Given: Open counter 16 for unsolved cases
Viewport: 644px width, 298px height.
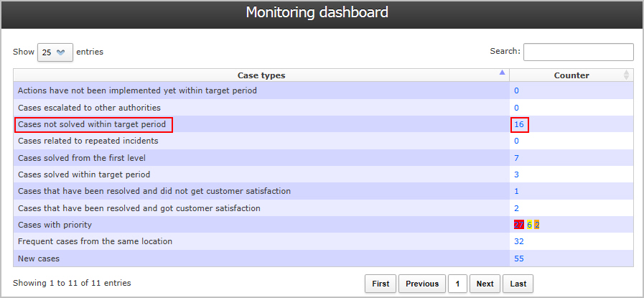Looking at the screenshot, I should point(519,124).
